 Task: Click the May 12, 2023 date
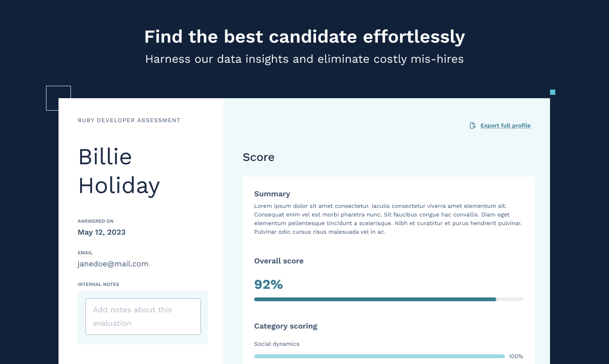pyautogui.click(x=102, y=232)
